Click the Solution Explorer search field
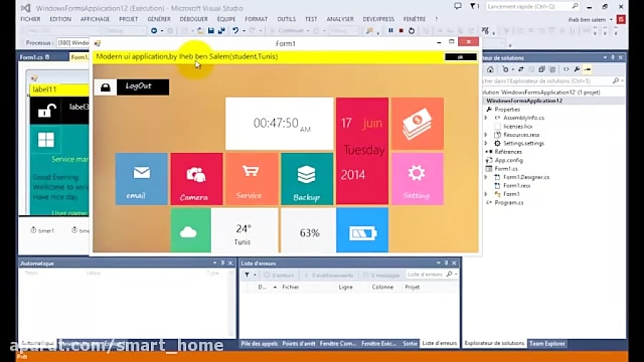The width and height of the screenshot is (644, 362). pos(552,82)
